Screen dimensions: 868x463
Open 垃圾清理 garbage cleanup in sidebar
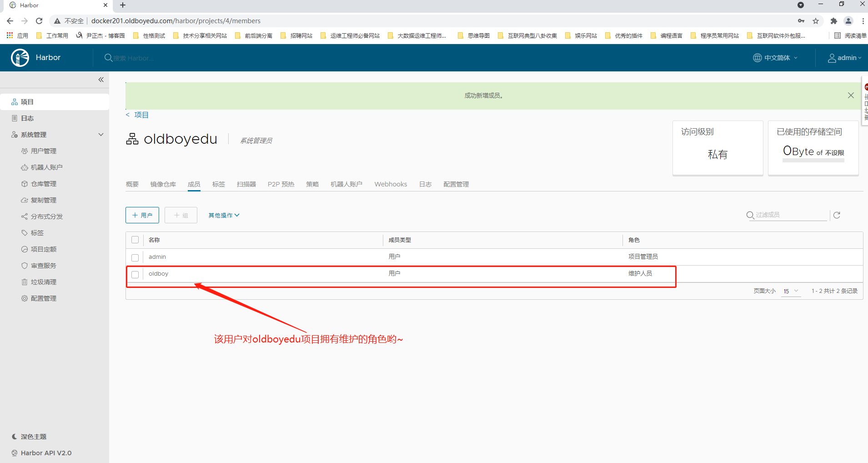point(43,282)
